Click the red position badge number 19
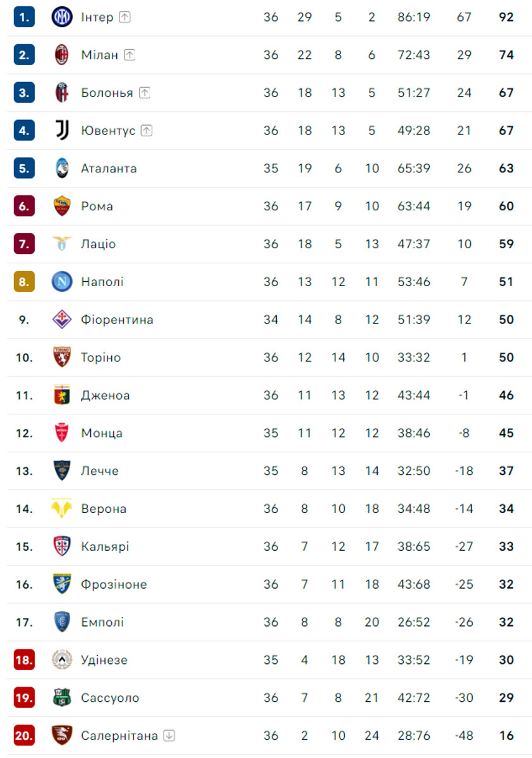This screenshot has width=532, height=758. point(24,698)
